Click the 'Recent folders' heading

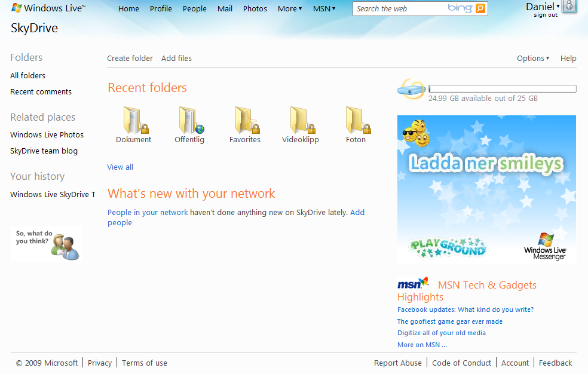pyautogui.click(x=147, y=87)
